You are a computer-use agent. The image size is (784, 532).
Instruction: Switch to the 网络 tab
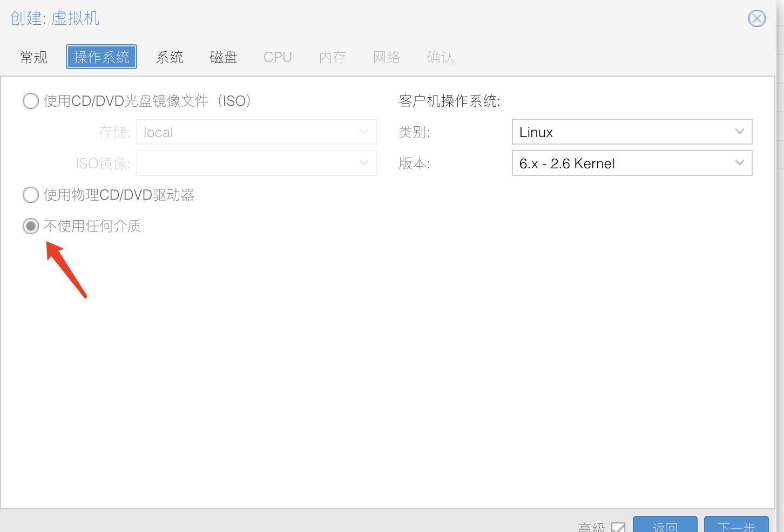coord(387,57)
